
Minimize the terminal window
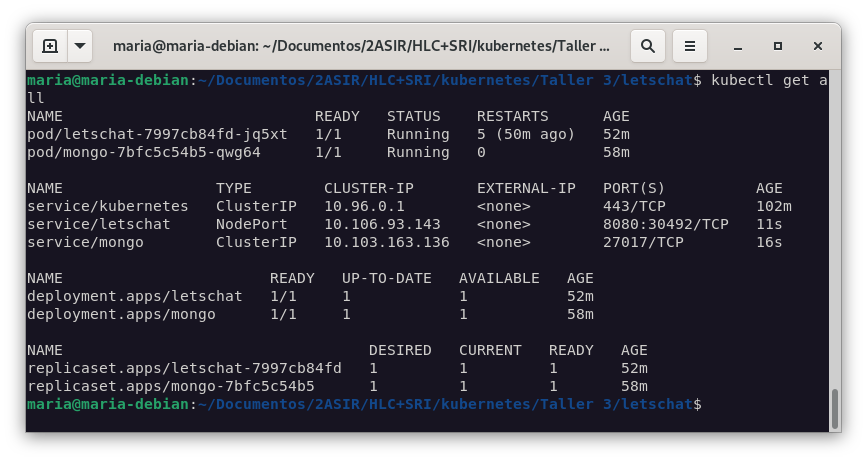737,46
